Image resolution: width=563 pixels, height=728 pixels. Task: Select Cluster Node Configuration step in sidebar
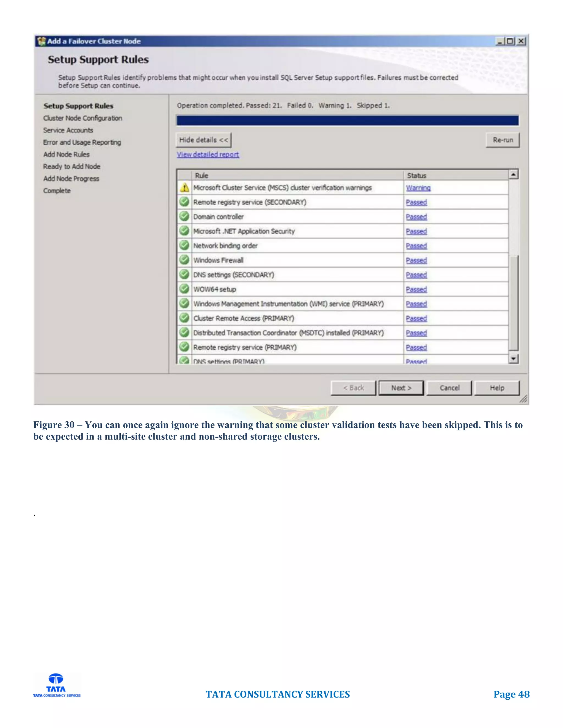pyautogui.click(x=83, y=118)
